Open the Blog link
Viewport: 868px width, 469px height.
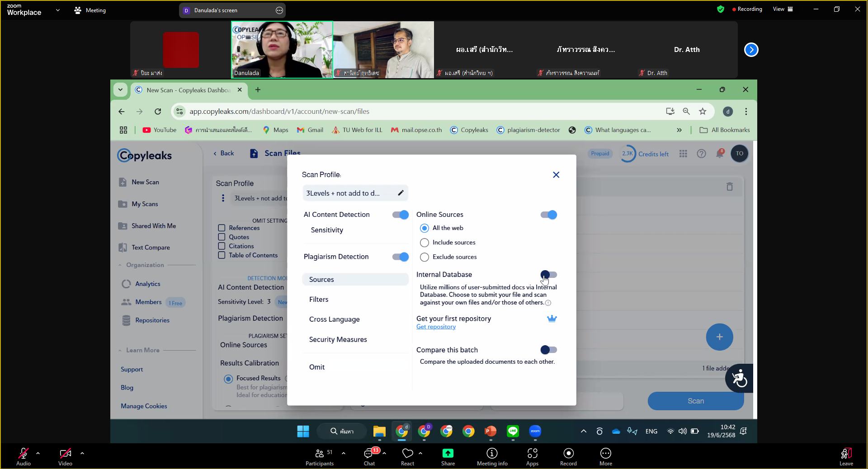[x=127, y=388]
